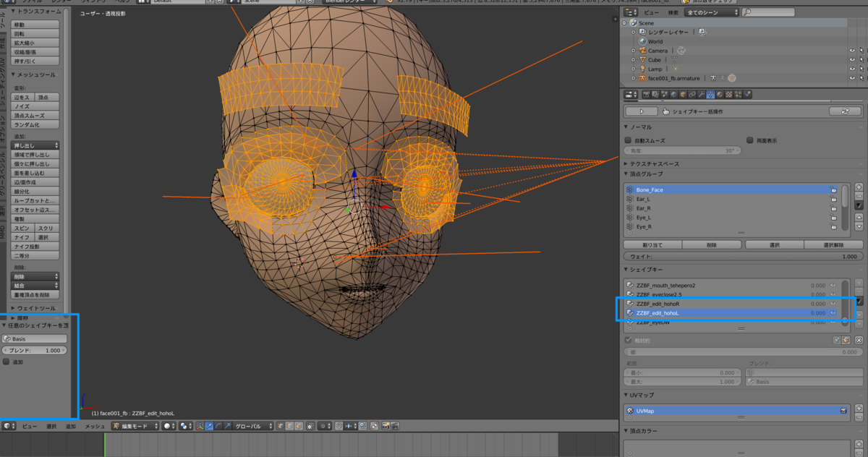
Task: Click the 割り当て vertex group button
Action: pyautogui.click(x=653, y=245)
